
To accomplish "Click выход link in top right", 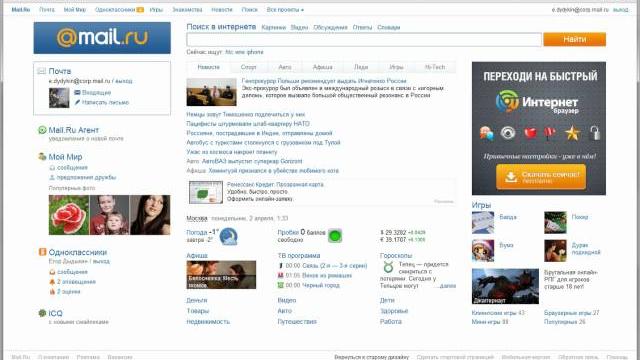I will click(620, 9).
